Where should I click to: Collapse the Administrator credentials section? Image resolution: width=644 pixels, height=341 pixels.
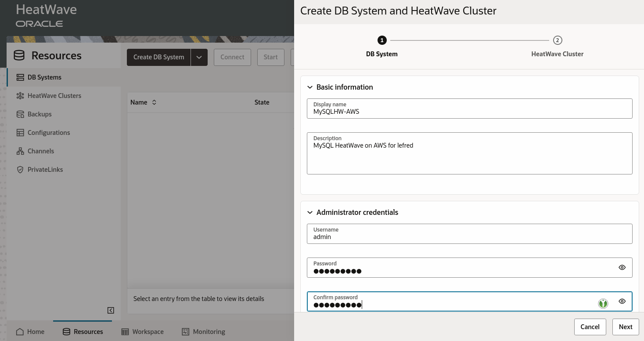[310, 212]
